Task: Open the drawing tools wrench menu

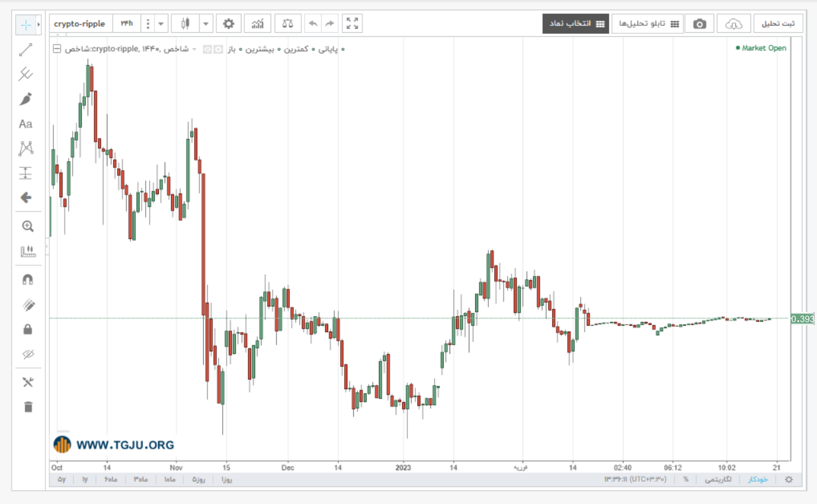Action: [x=28, y=382]
